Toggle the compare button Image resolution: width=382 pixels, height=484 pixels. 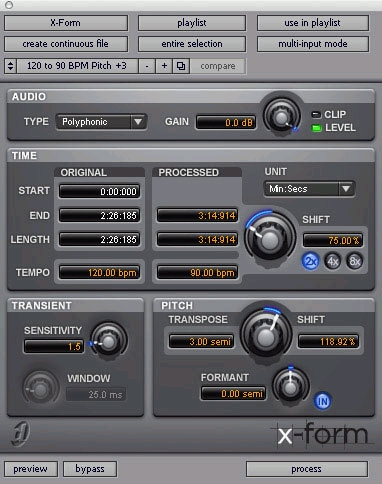[x=218, y=66]
